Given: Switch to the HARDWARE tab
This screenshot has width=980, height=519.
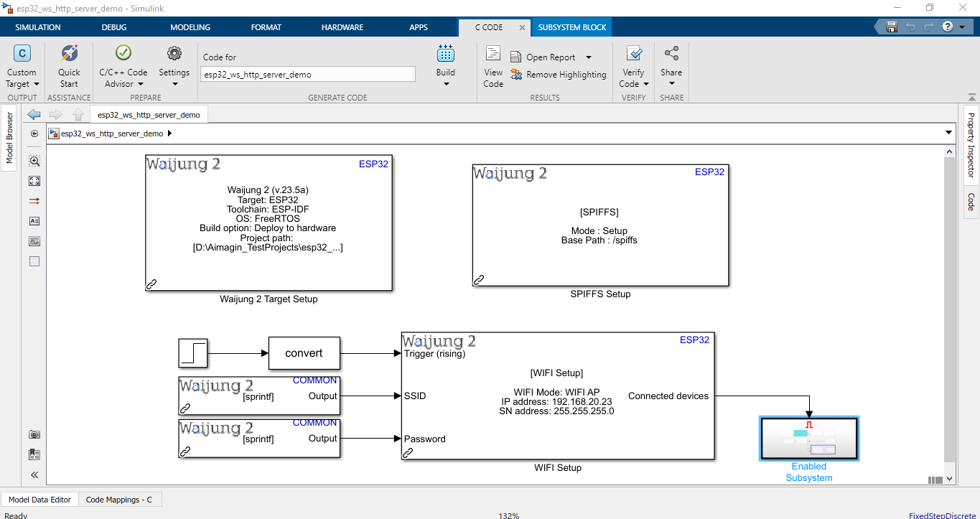Looking at the screenshot, I should click(x=342, y=27).
